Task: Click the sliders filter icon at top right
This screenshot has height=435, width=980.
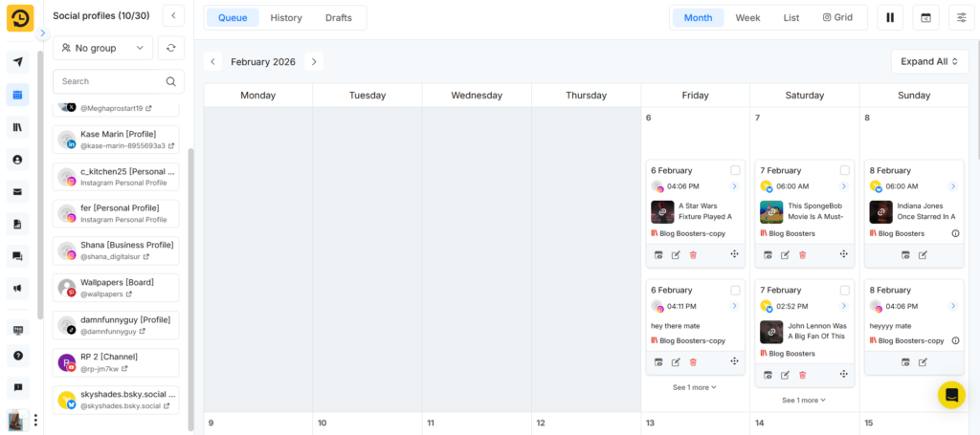Action: tap(961, 17)
